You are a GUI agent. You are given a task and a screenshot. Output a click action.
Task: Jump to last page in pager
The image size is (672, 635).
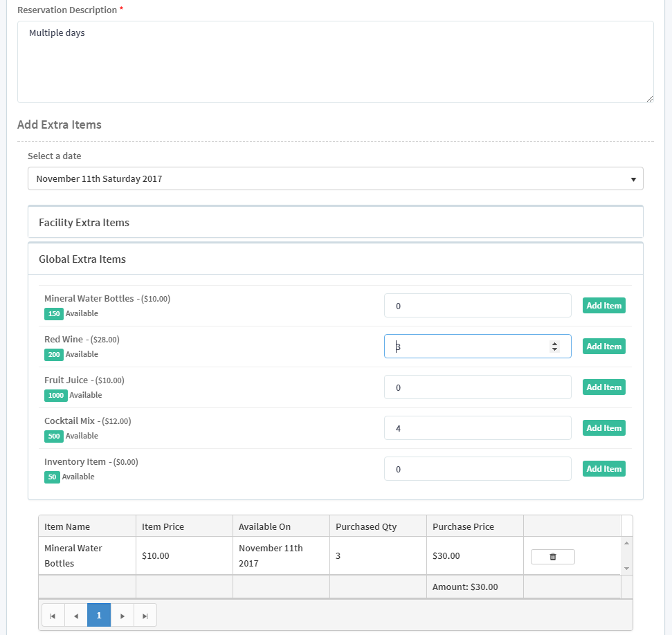(x=145, y=616)
